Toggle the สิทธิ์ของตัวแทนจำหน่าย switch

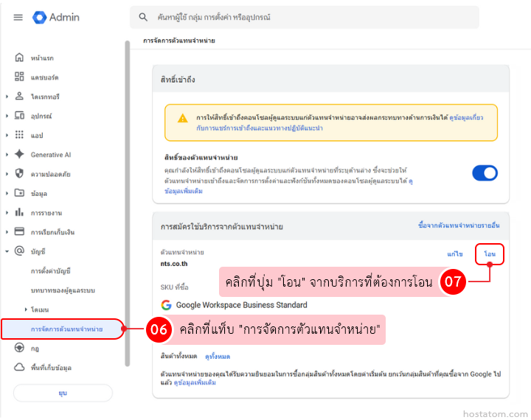485,172
